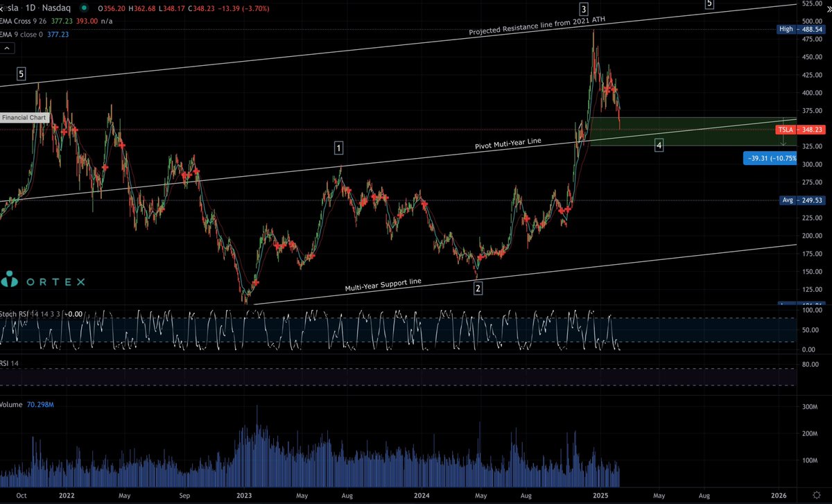Click the High 488.54 price label
This screenshot has height=504, width=832.
[x=802, y=30]
